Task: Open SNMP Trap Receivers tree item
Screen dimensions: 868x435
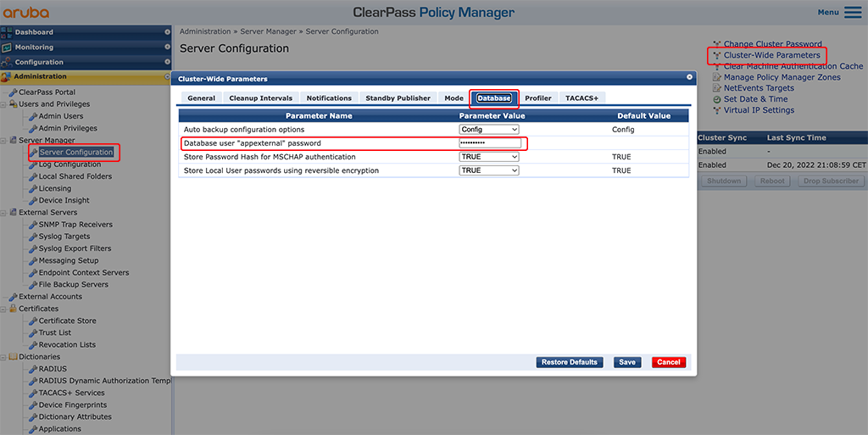Action: pos(75,225)
